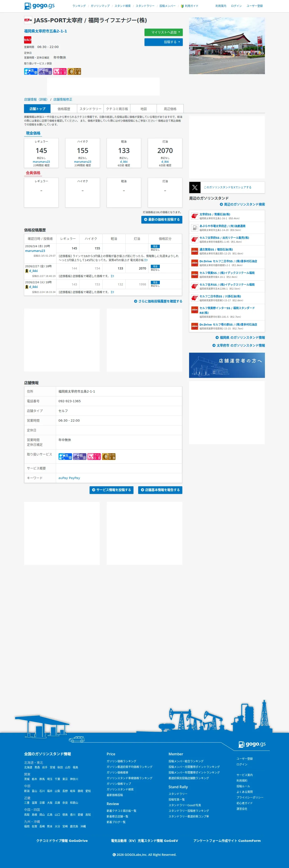This screenshot has width=289, height=868.
Task: Click the PayPay keyword link
Action: point(74,478)
